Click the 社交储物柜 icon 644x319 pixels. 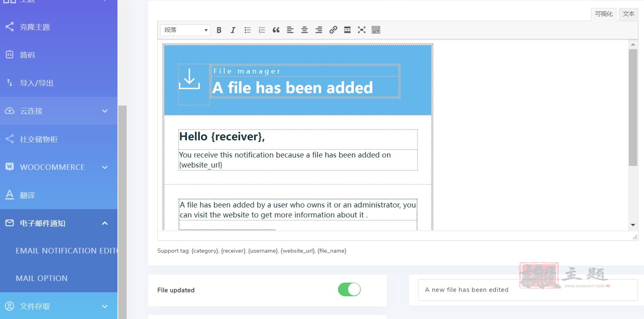[10, 139]
